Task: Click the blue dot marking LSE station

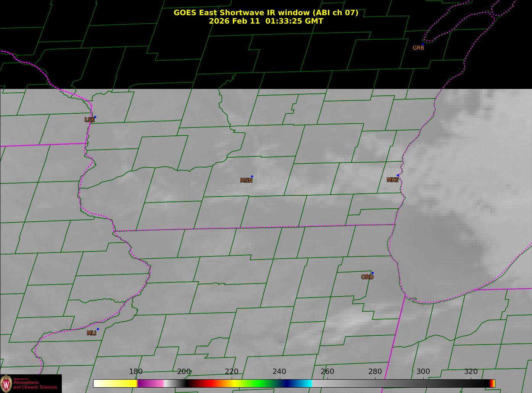Action: click(x=95, y=117)
